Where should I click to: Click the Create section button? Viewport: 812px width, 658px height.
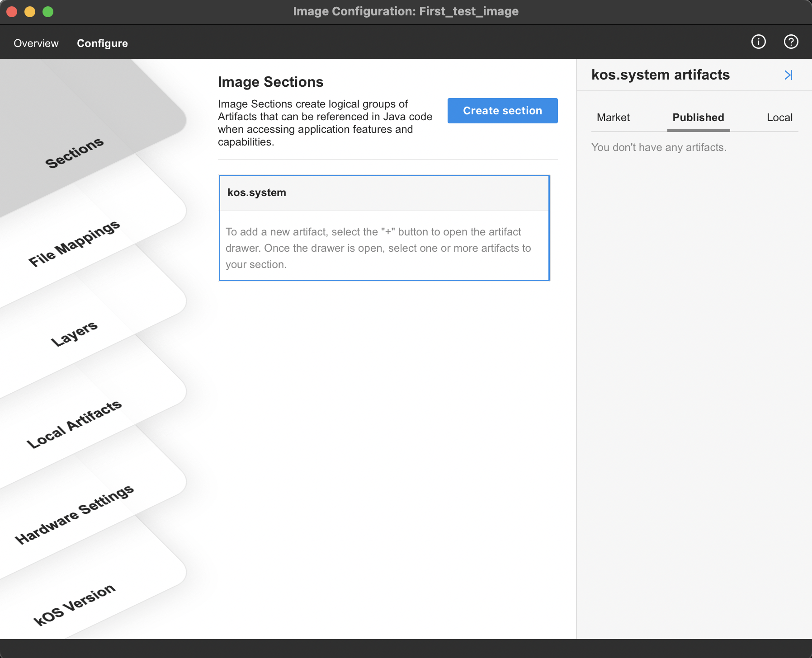502,111
